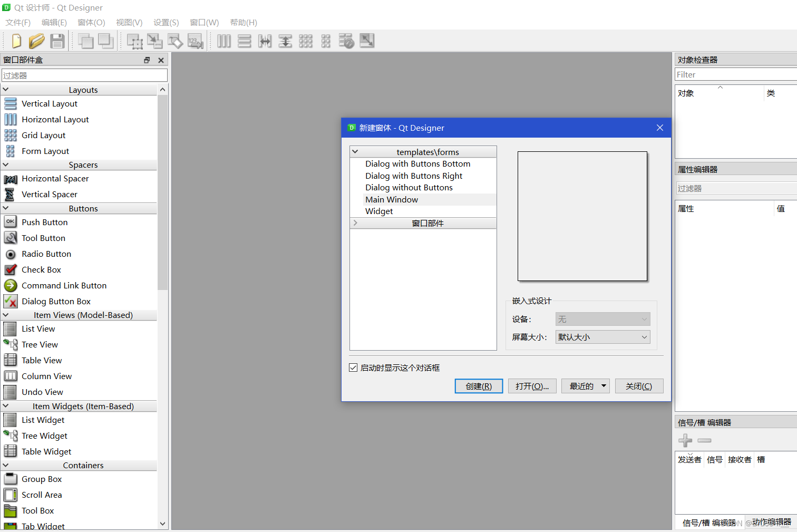The width and height of the screenshot is (797, 532).
Task: Click the Break Layout toolbar icon
Action: coord(346,41)
